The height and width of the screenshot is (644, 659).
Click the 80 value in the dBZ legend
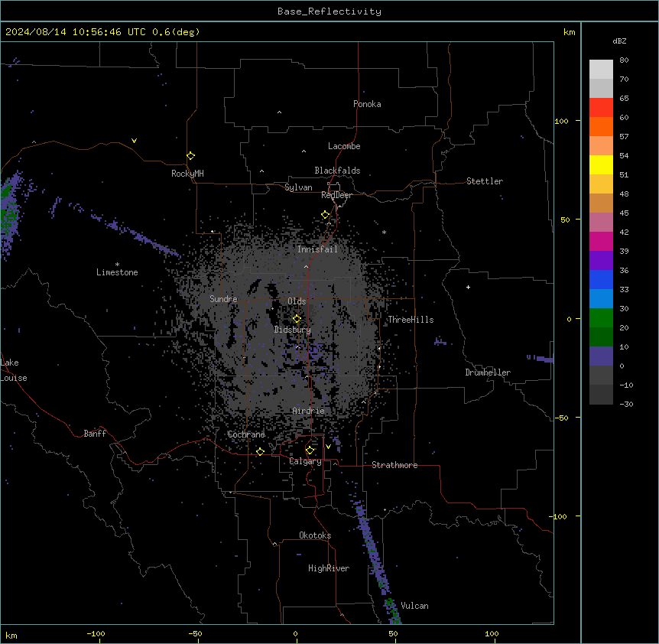tap(624, 60)
